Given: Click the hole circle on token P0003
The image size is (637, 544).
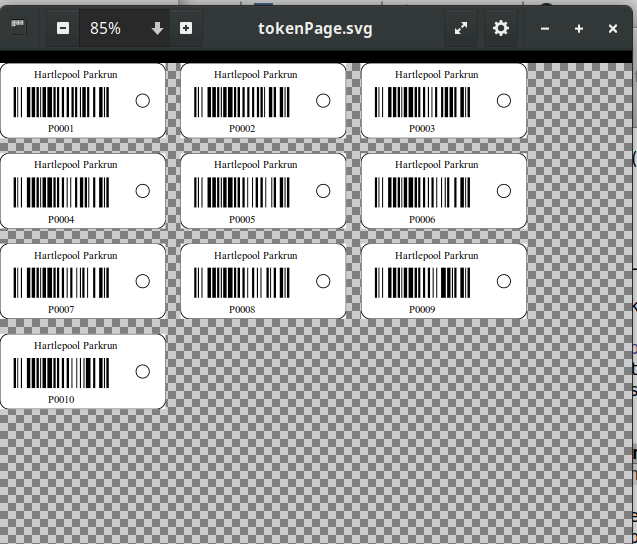Looking at the screenshot, I should point(504,101).
